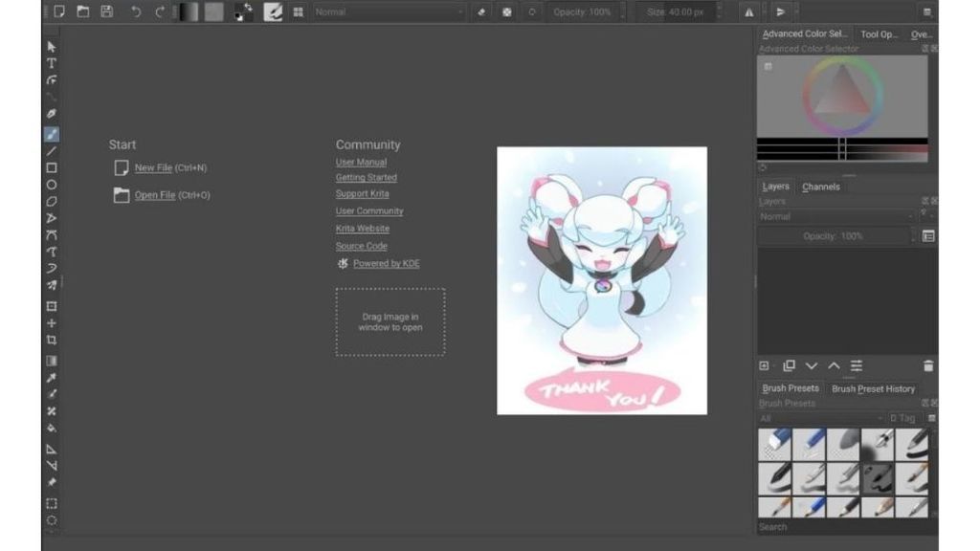Select the Colorize Mask tool
The height and width of the screenshot is (551, 980).
point(52,394)
